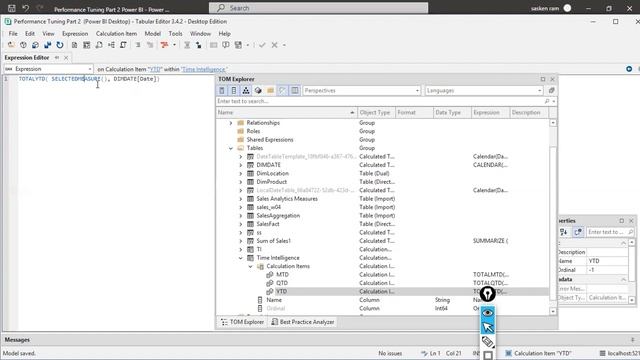Sort by the Object Type column header
The width and height of the screenshot is (640, 360).
375,113
